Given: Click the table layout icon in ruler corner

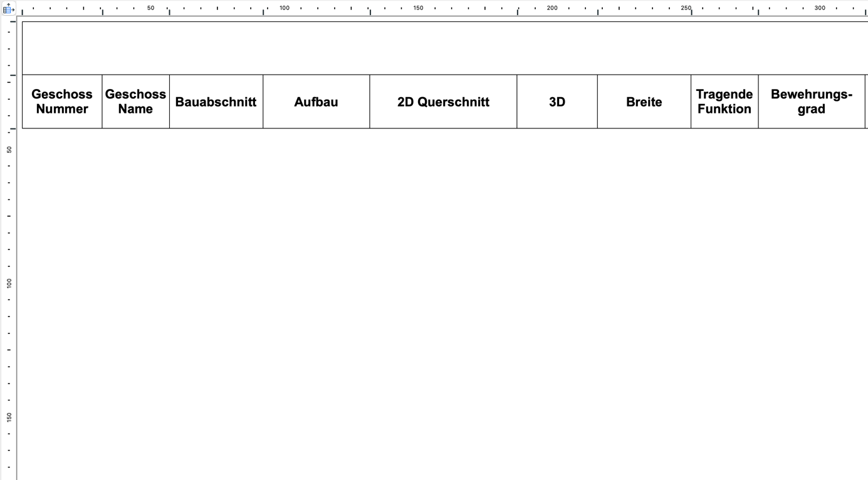Looking at the screenshot, I should (8, 8).
